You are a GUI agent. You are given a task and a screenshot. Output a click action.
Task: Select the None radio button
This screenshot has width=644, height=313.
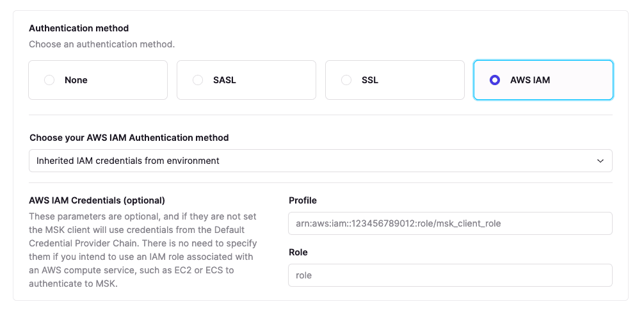click(49, 80)
